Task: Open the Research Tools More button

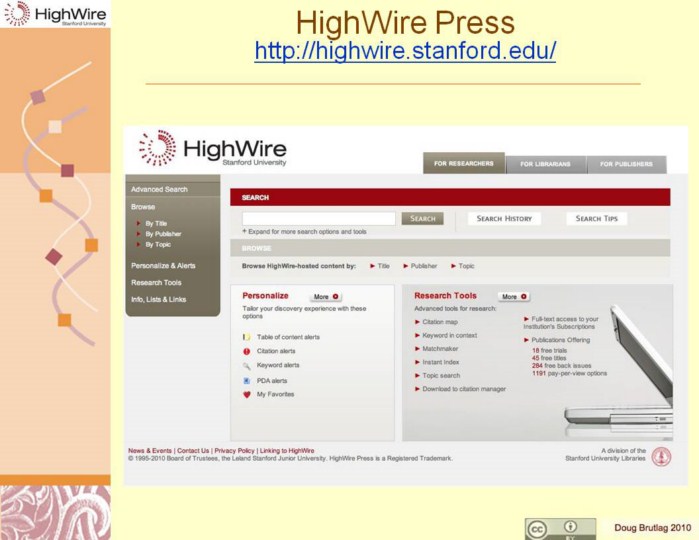Action: (513, 297)
